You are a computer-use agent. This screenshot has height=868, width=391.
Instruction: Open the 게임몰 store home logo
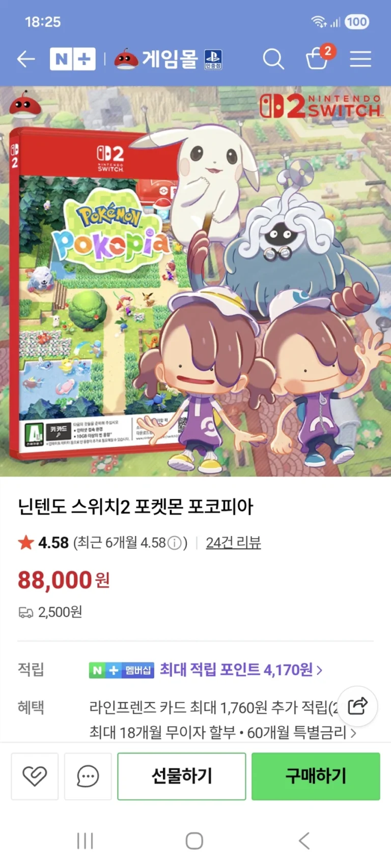pos(156,59)
